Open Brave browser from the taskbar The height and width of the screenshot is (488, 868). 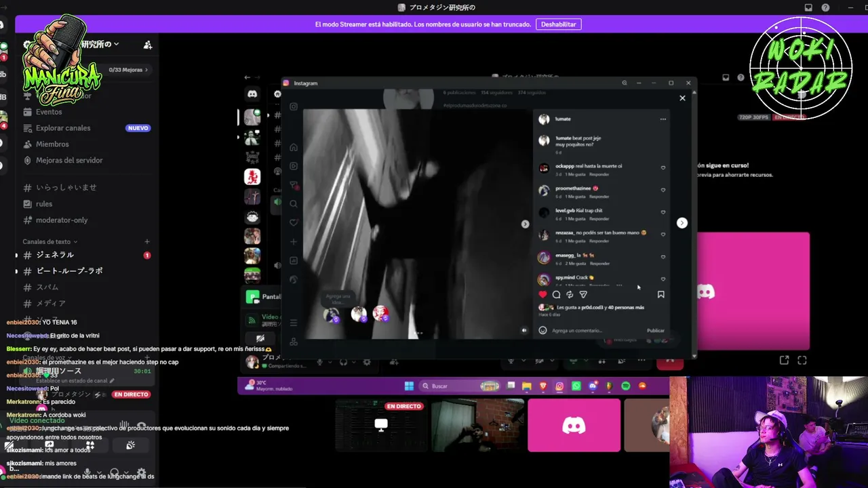tap(542, 386)
